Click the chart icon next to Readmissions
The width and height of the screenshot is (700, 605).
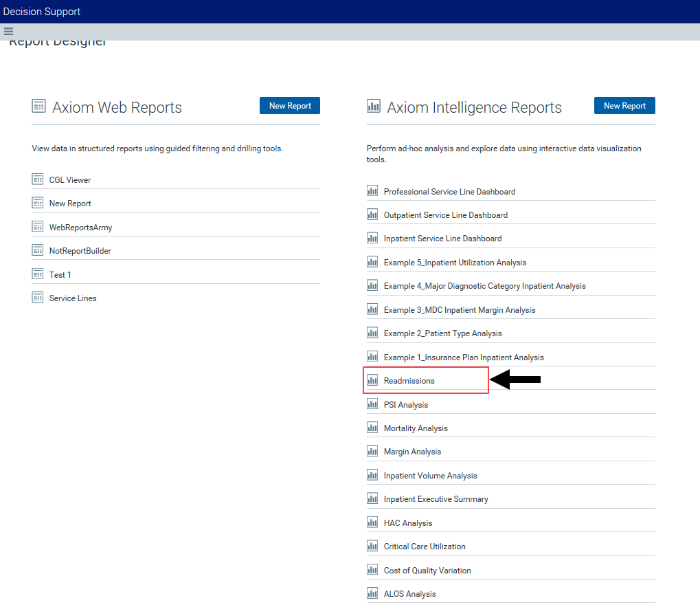tap(372, 380)
